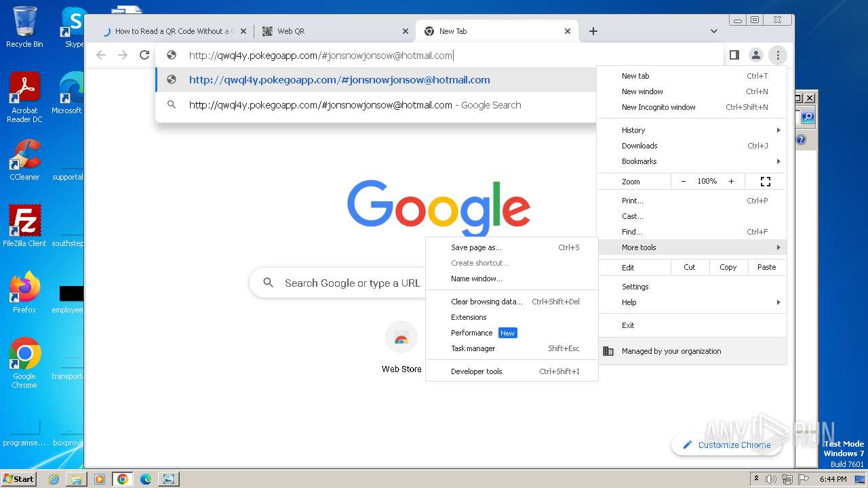Click the Chrome three-dot menu icon
868x488 pixels.
click(778, 55)
